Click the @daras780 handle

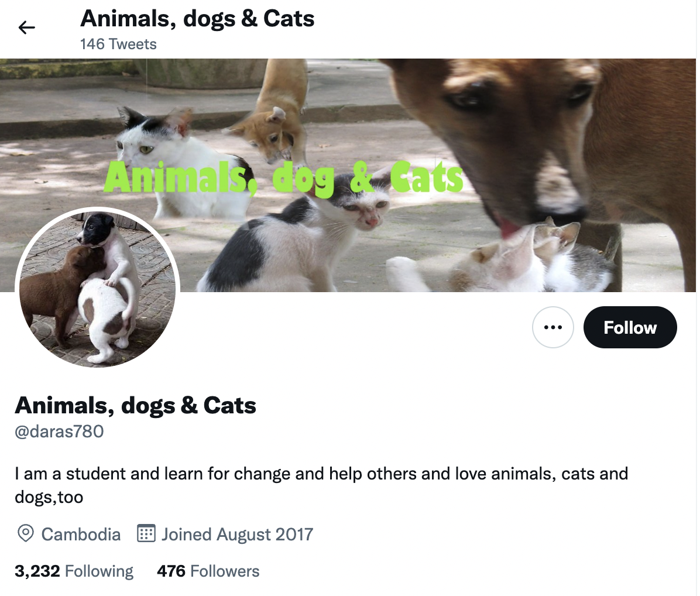59,431
